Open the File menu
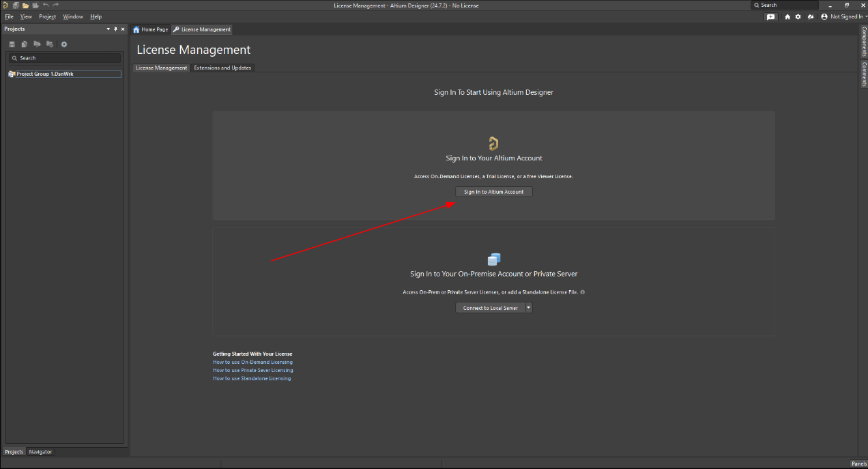 coord(10,17)
